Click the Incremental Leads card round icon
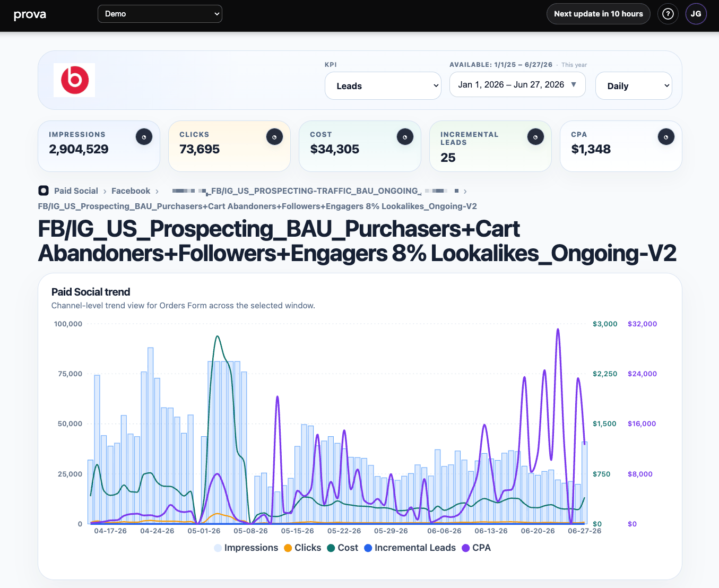Image resolution: width=719 pixels, height=588 pixels. 535,137
